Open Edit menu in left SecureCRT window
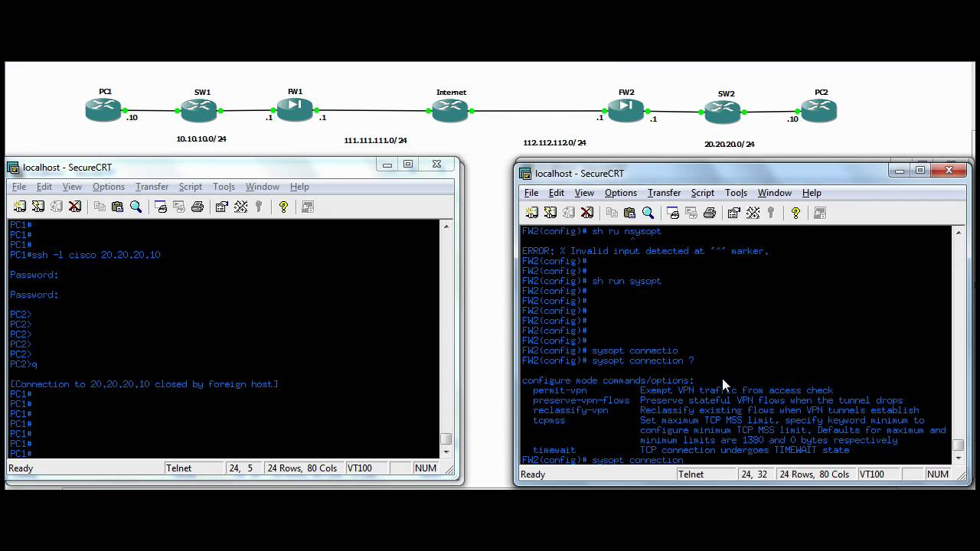The height and width of the screenshot is (551, 980). (x=44, y=187)
